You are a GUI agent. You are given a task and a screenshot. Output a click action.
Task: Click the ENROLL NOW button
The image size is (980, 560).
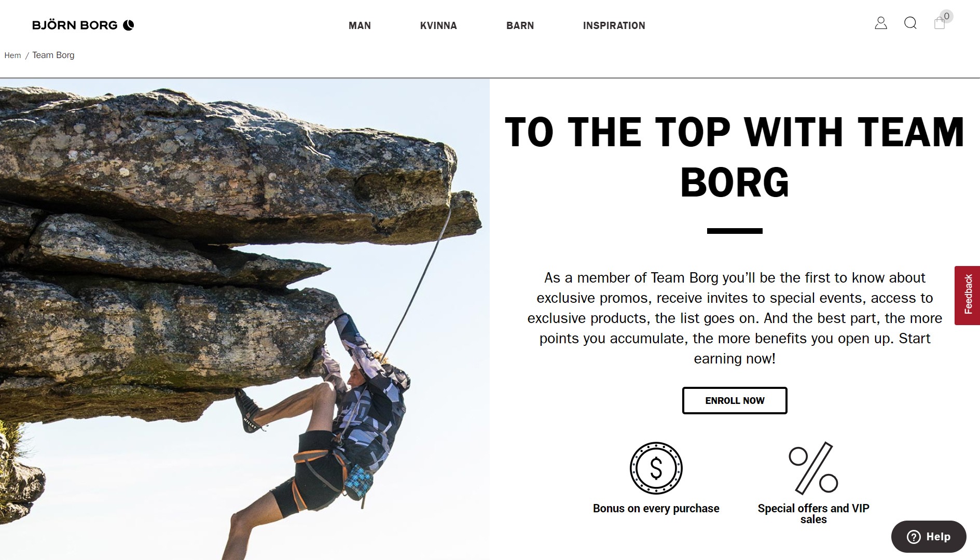pyautogui.click(x=735, y=400)
